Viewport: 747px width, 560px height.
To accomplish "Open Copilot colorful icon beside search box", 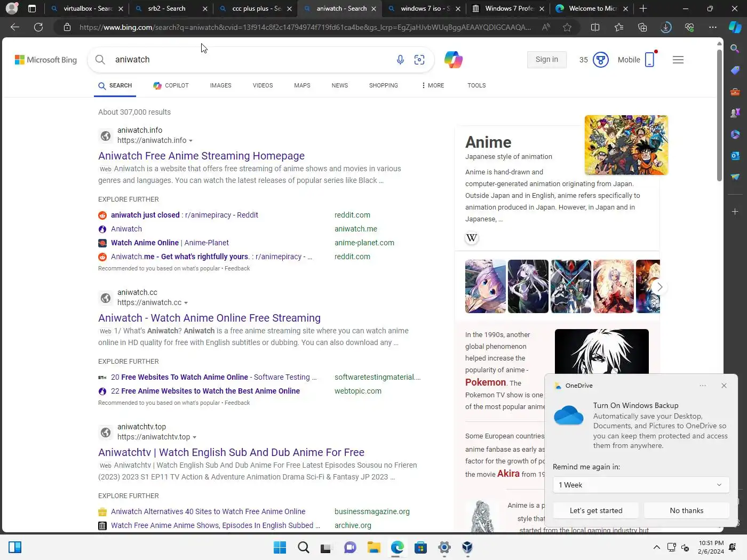I will coord(454,60).
